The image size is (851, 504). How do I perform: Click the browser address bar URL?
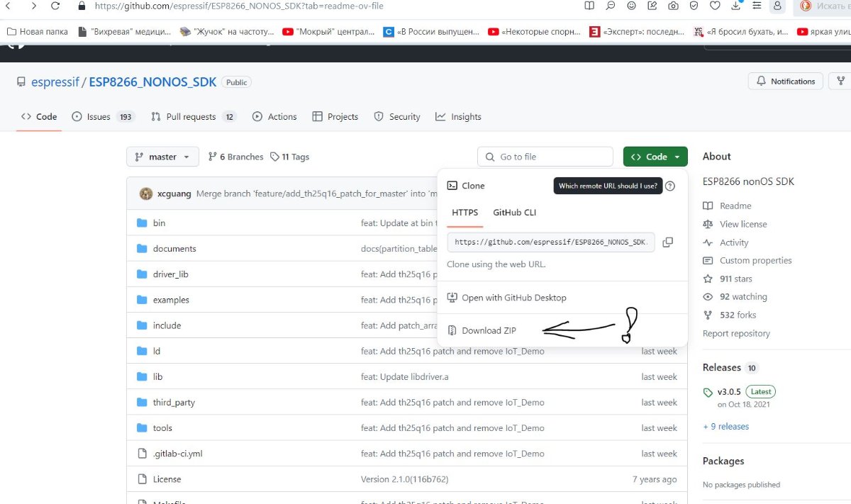(240, 6)
